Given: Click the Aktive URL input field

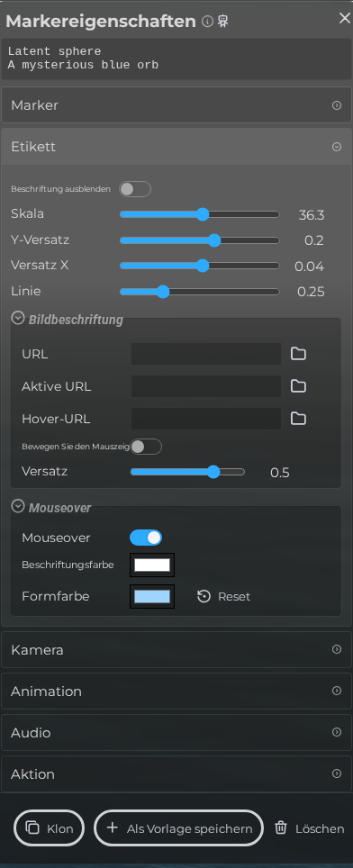Looking at the screenshot, I should pyautogui.click(x=206, y=386).
